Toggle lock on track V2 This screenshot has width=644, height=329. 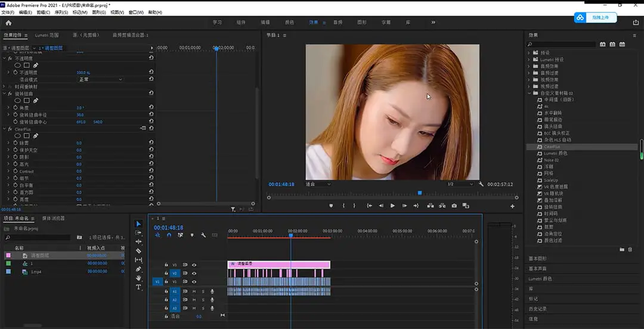(x=166, y=273)
